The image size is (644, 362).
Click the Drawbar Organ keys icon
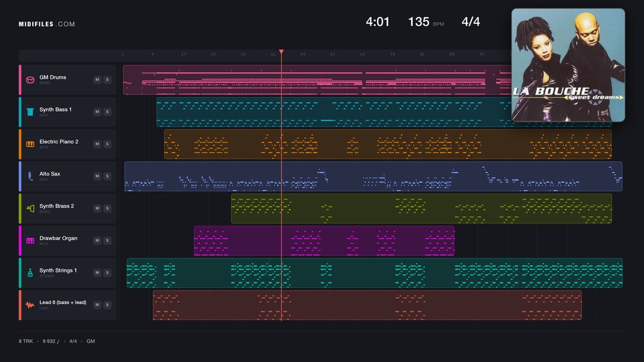point(30,240)
